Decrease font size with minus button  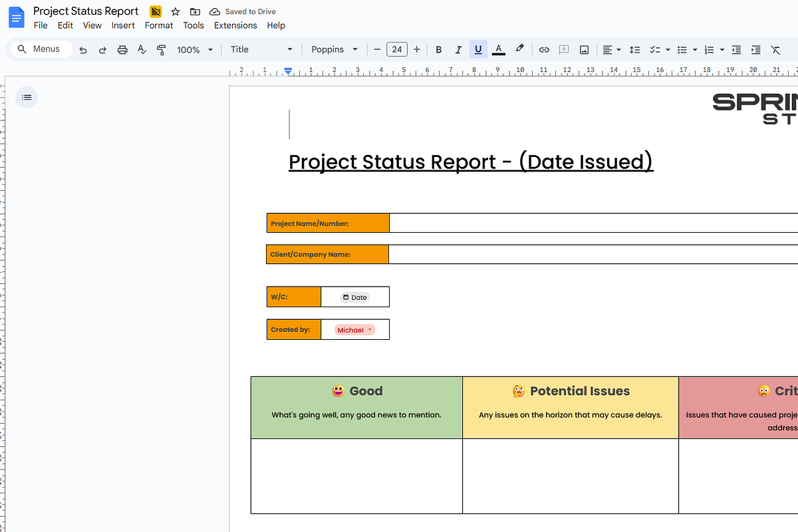(377, 50)
